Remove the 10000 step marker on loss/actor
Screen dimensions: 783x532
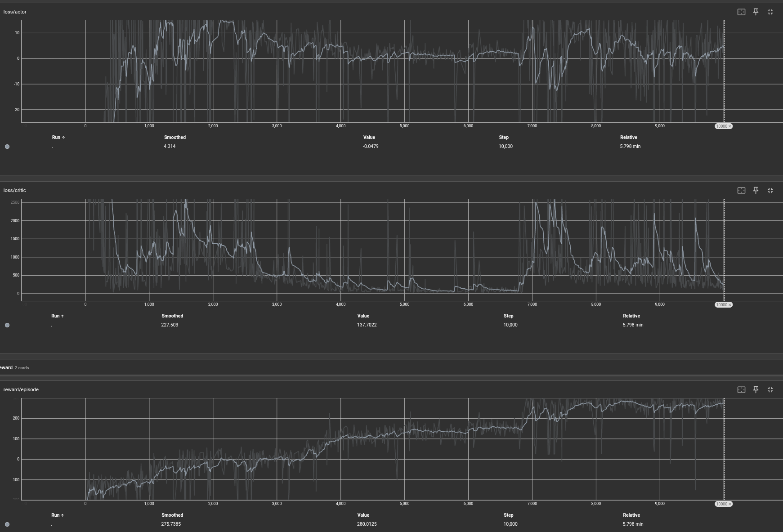(x=729, y=126)
